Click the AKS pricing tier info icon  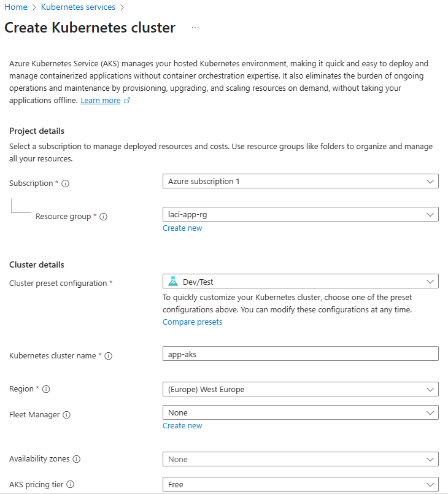pyautogui.click(x=71, y=485)
